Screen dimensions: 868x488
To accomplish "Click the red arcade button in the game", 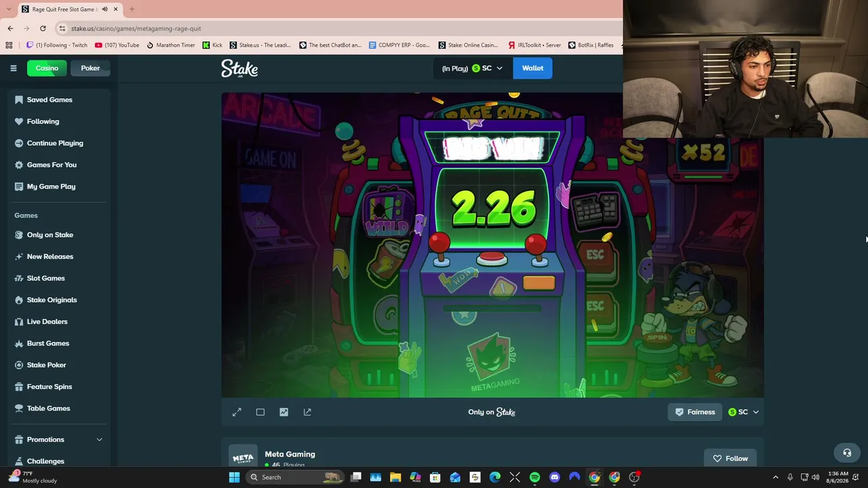I will pos(493,258).
